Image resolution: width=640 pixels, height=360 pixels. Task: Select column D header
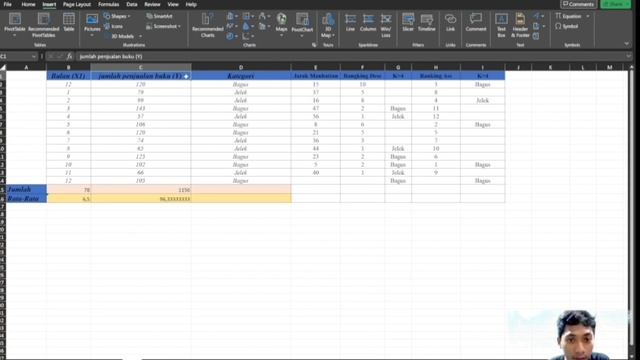(x=241, y=67)
